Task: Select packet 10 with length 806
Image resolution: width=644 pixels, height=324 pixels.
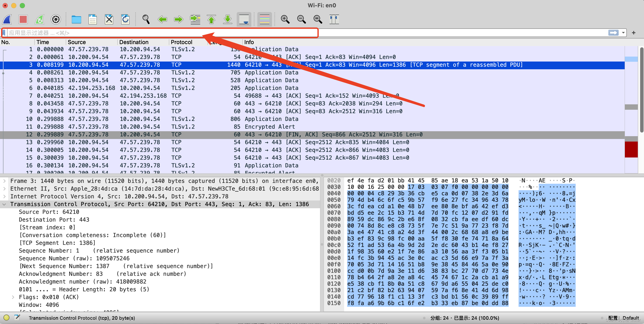Action: [313, 119]
